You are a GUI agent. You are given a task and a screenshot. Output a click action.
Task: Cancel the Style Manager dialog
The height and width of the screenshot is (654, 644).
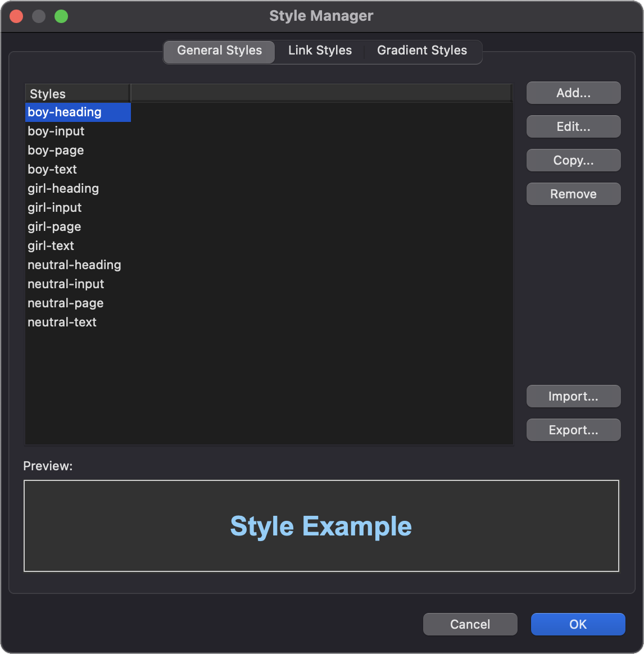(x=470, y=624)
